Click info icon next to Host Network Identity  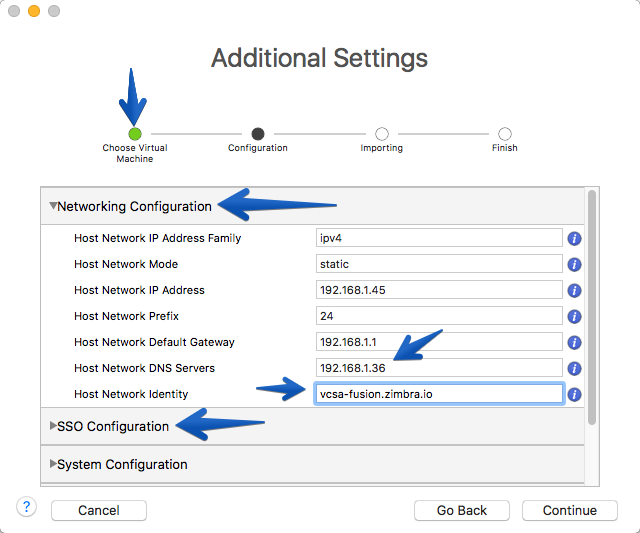coord(574,395)
